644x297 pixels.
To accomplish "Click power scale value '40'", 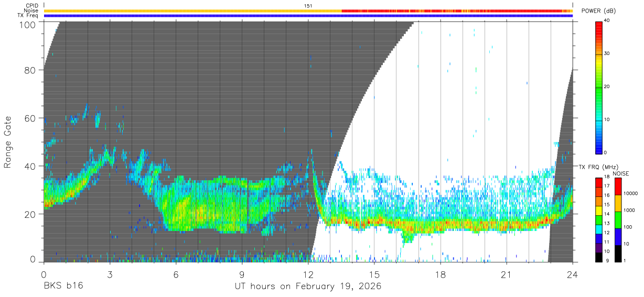I will (x=607, y=21).
